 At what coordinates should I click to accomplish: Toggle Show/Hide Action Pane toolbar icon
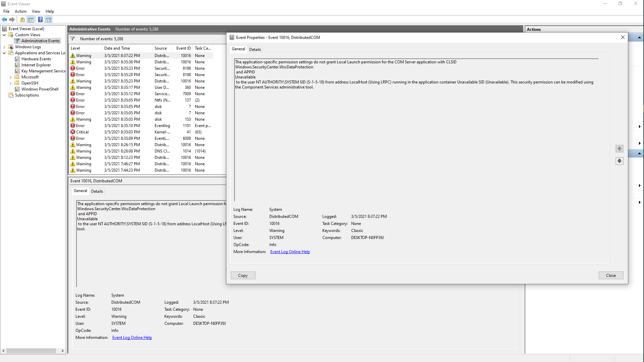pos(49,19)
